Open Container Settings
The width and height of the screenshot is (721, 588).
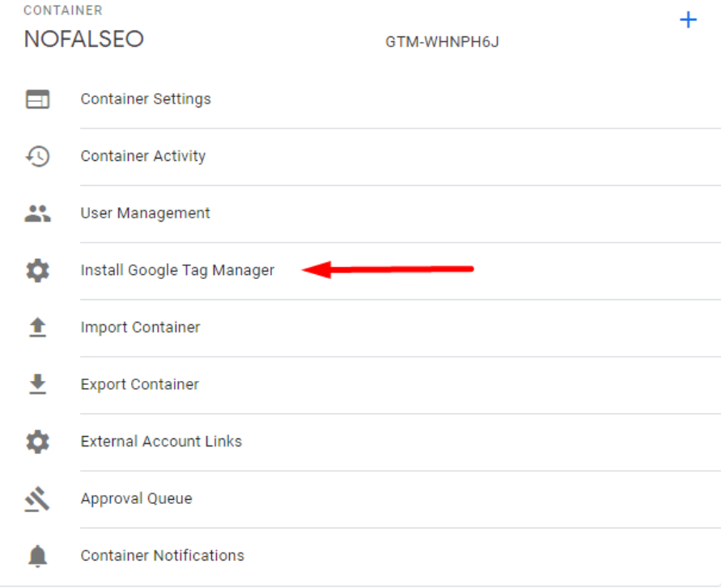point(146,99)
